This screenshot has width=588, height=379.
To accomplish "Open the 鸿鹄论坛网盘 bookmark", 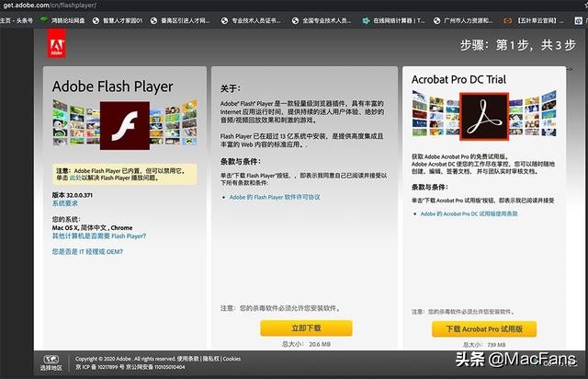I will point(63,20).
